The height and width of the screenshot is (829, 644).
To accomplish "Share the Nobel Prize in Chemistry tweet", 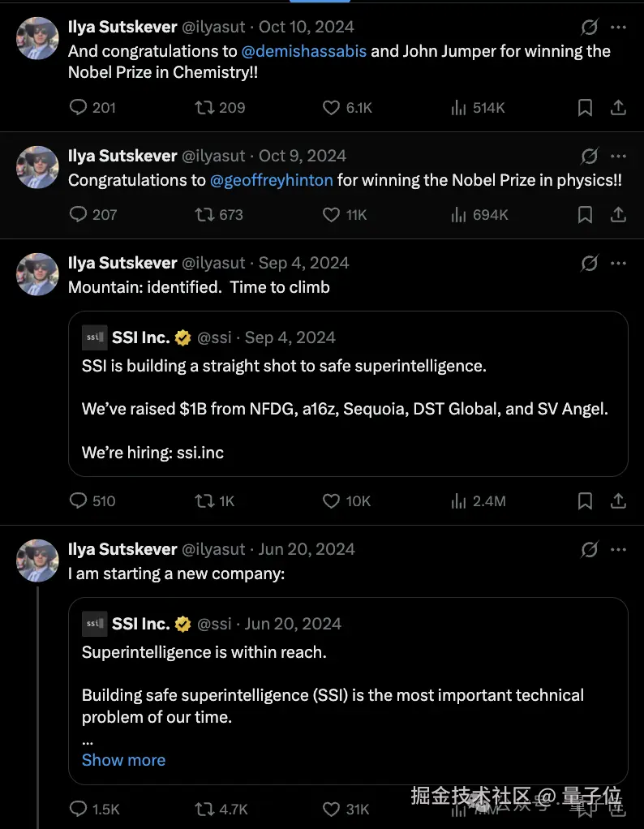I will (x=618, y=107).
